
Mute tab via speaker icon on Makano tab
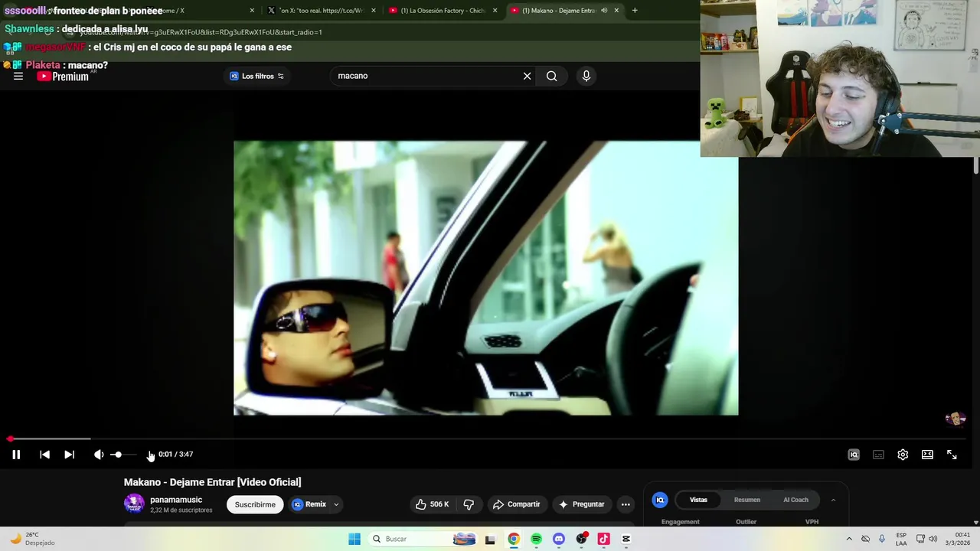604,11
